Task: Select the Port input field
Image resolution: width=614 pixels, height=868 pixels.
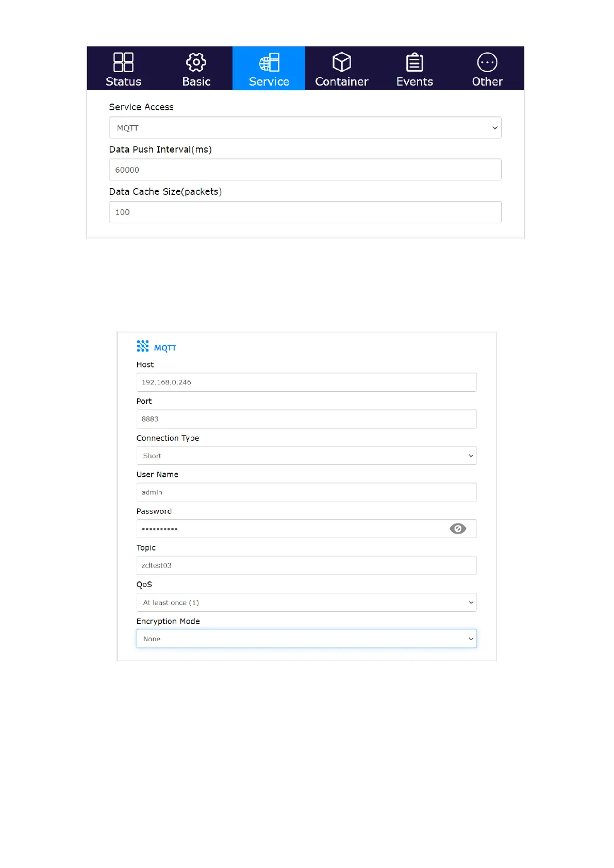Action: click(x=306, y=419)
